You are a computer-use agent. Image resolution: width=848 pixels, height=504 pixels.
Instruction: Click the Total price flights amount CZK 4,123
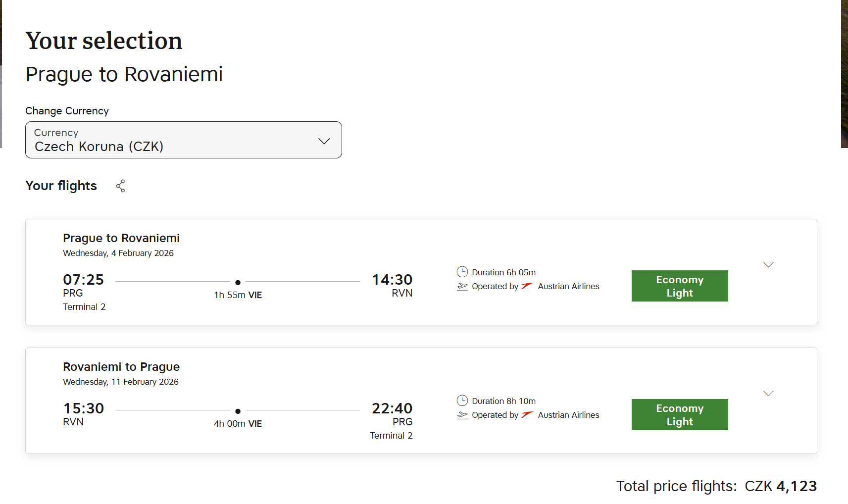pos(781,486)
